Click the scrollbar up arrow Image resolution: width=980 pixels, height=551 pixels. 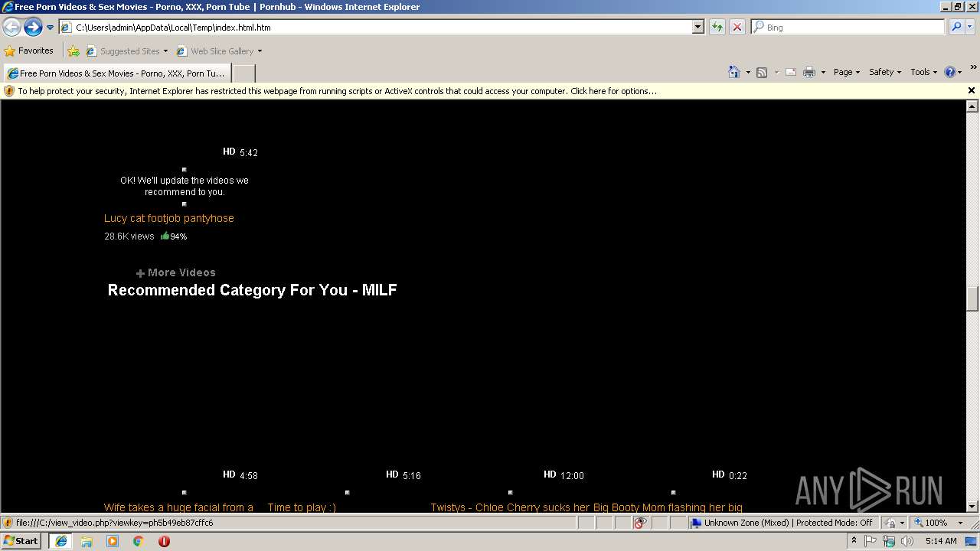click(x=972, y=106)
